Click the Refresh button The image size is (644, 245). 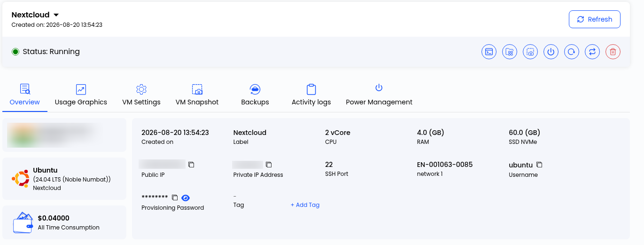tap(595, 19)
